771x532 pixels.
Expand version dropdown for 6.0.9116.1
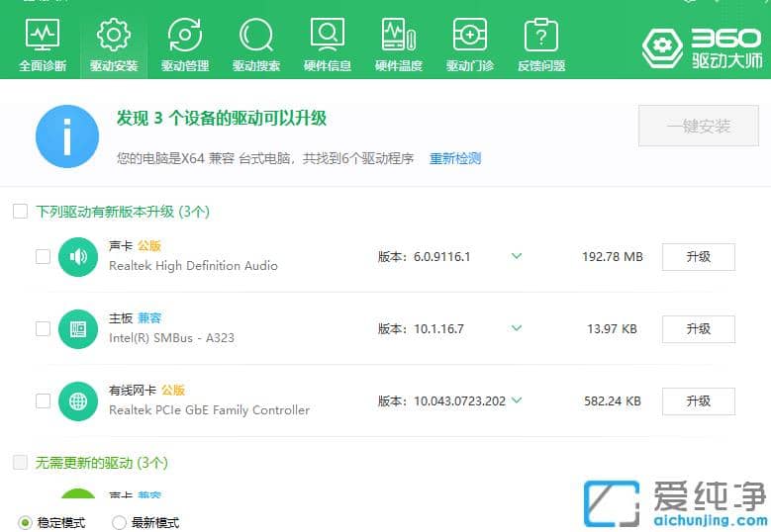pos(517,256)
